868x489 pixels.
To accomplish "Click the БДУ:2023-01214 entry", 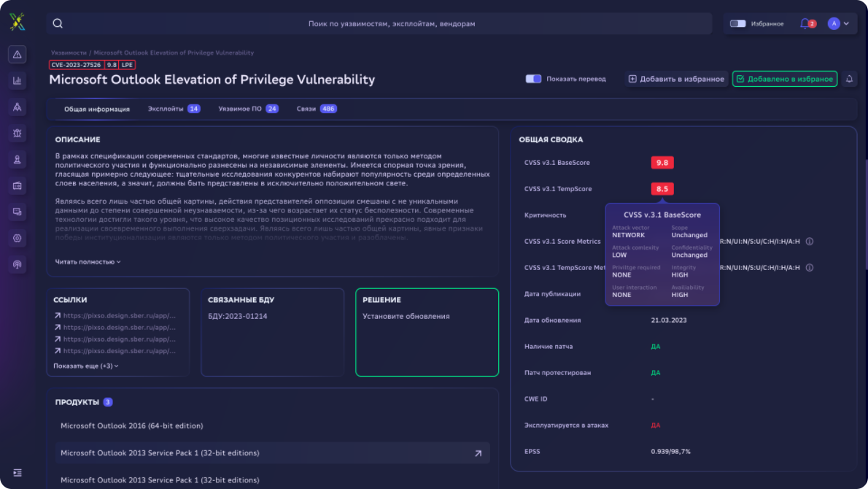I will pyautogui.click(x=238, y=316).
